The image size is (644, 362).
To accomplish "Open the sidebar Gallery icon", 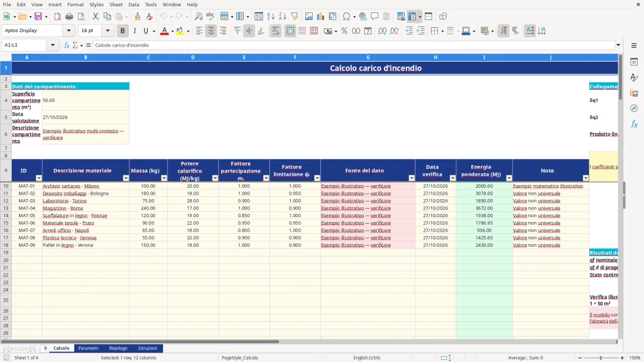I will pos(634,93).
